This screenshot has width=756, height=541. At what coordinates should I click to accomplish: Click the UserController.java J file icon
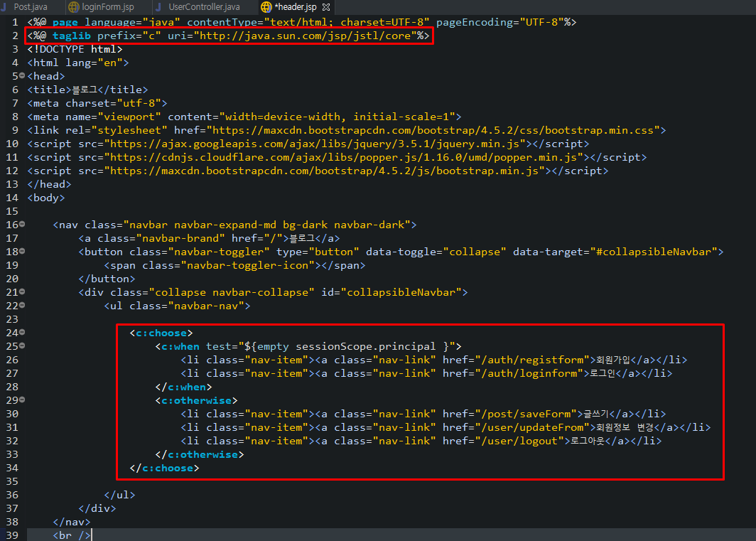pyautogui.click(x=158, y=7)
